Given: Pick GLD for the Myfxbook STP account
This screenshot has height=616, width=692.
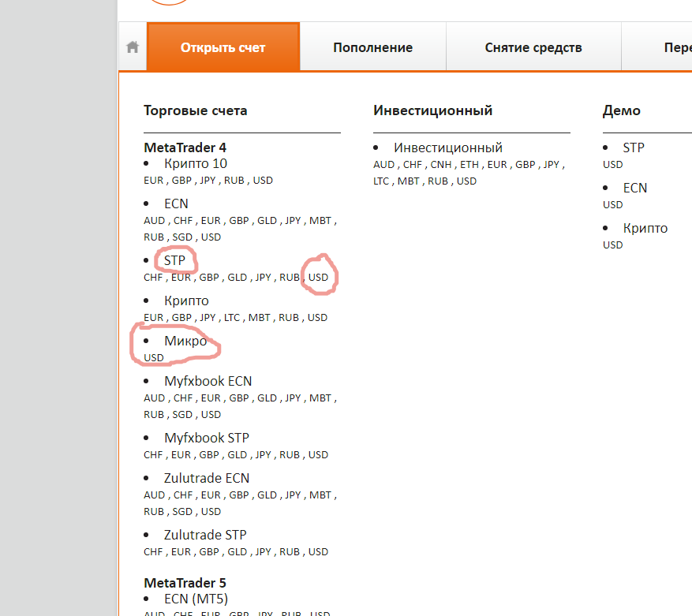Looking at the screenshot, I should pyautogui.click(x=238, y=455).
